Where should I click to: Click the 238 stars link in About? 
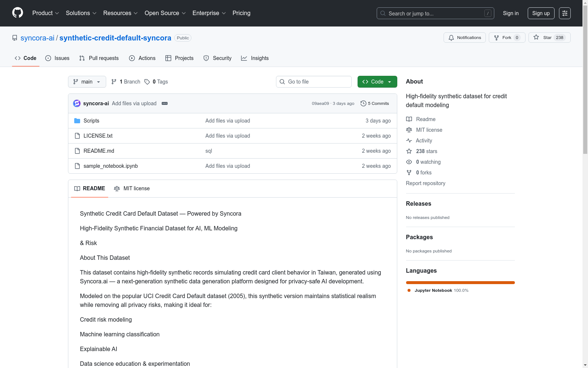tap(427, 151)
